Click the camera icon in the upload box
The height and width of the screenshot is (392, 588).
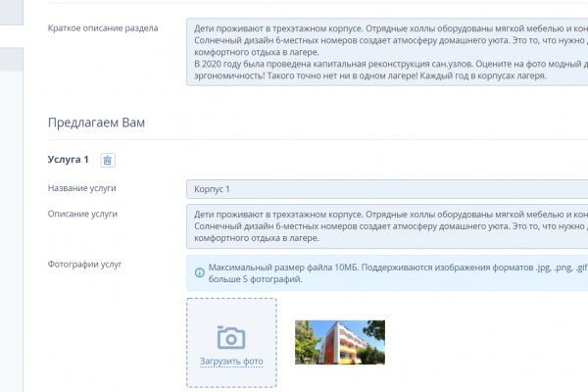[x=231, y=337]
